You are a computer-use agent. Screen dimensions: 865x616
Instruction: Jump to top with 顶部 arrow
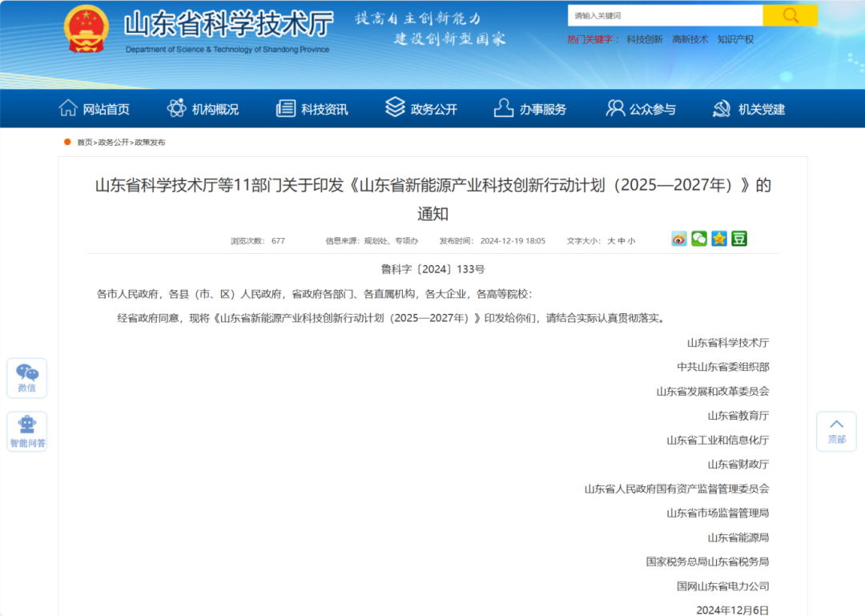(x=836, y=431)
